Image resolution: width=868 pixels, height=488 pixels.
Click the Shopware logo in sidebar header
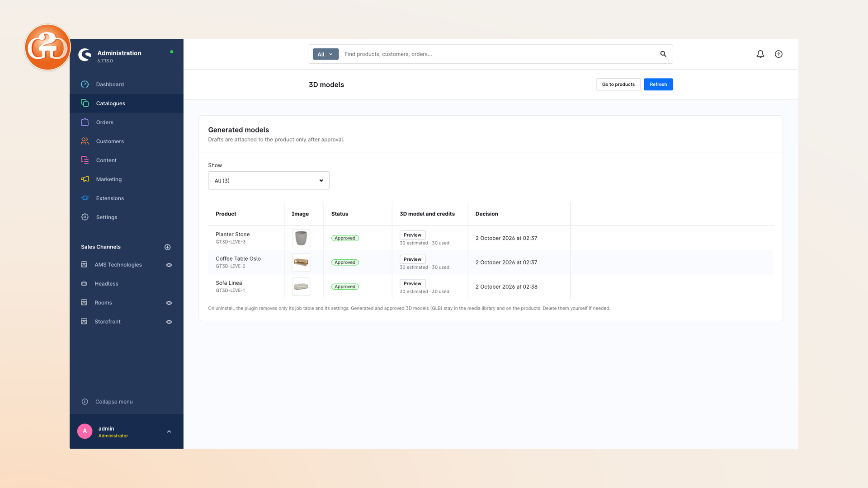coord(85,55)
